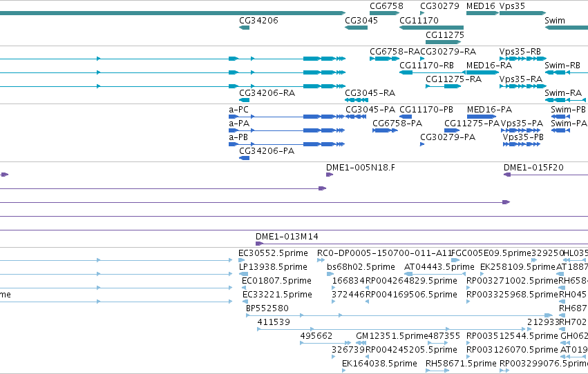Select protein CG3045-PA
Image resolution: width=588 pixels, height=374 pixels.
[356, 117]
